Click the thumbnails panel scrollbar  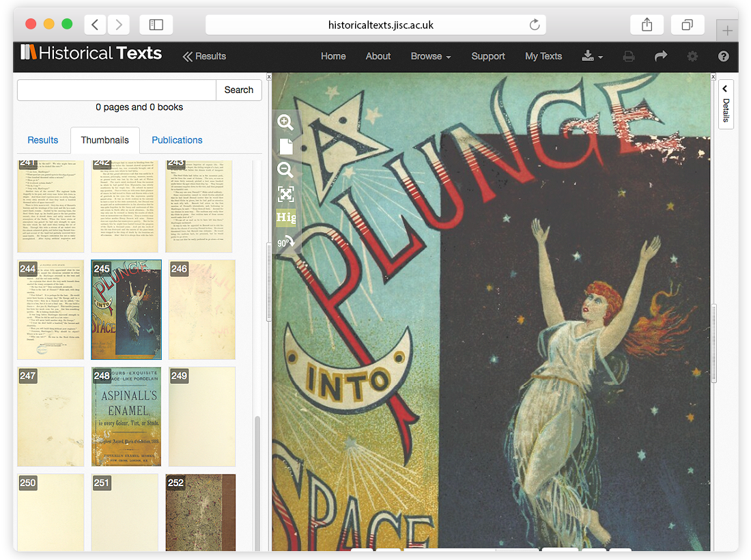(257, 484)
